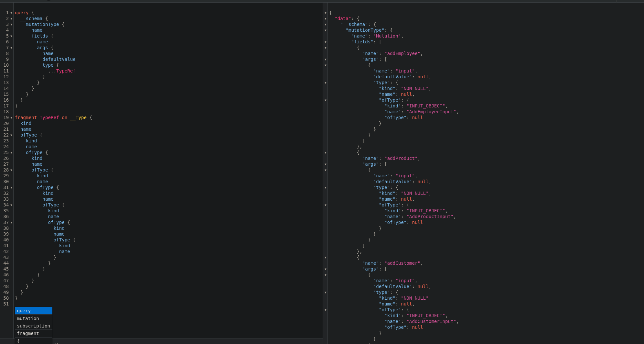Fold the __schema block on line 2
This screenshot has height=344, width=644.
[11, 19]
